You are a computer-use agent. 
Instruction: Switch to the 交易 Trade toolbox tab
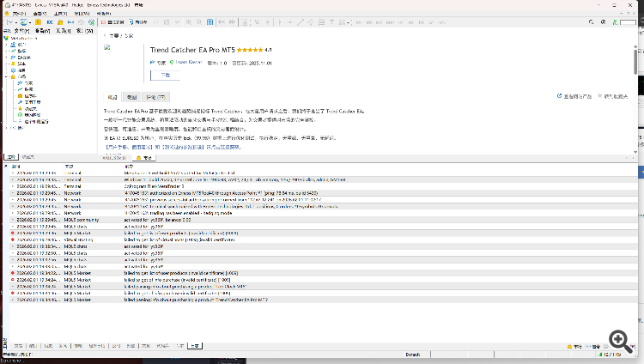coord(18,346)
